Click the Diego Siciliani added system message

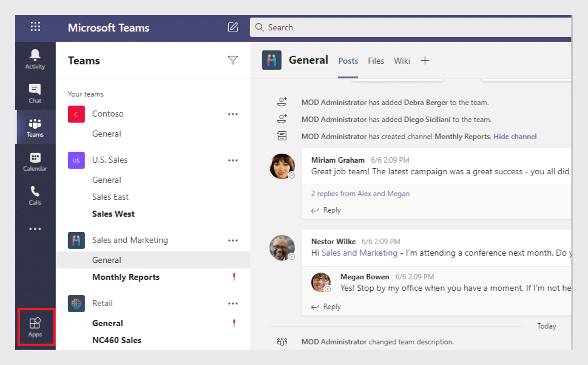[x=396, y=120]
